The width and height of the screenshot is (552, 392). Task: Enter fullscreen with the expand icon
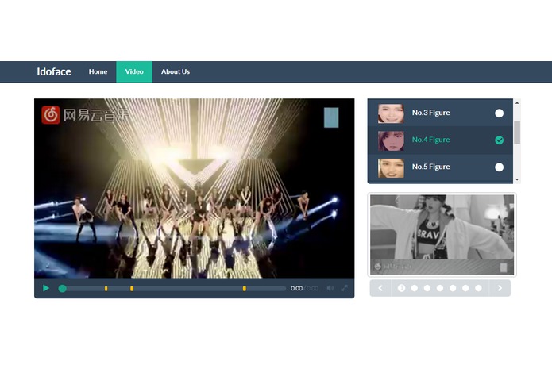[x=344, y=288]
